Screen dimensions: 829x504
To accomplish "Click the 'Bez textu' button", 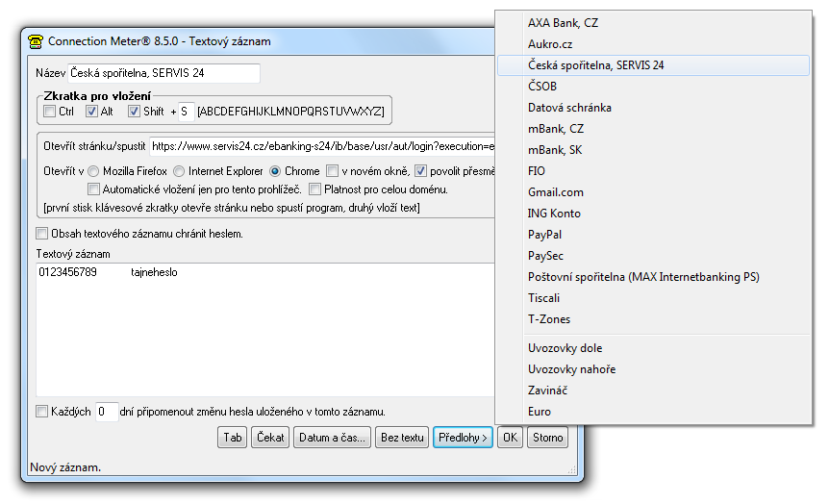I will 402,438.
